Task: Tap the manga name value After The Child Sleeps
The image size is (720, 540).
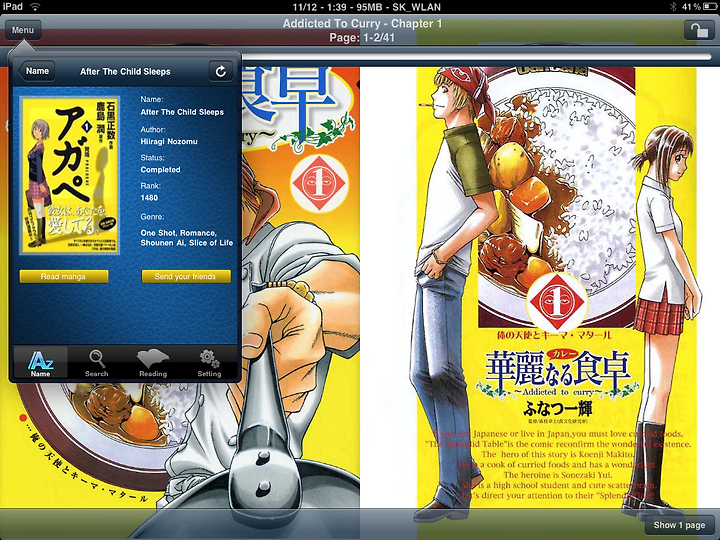Action: (182, 112)
